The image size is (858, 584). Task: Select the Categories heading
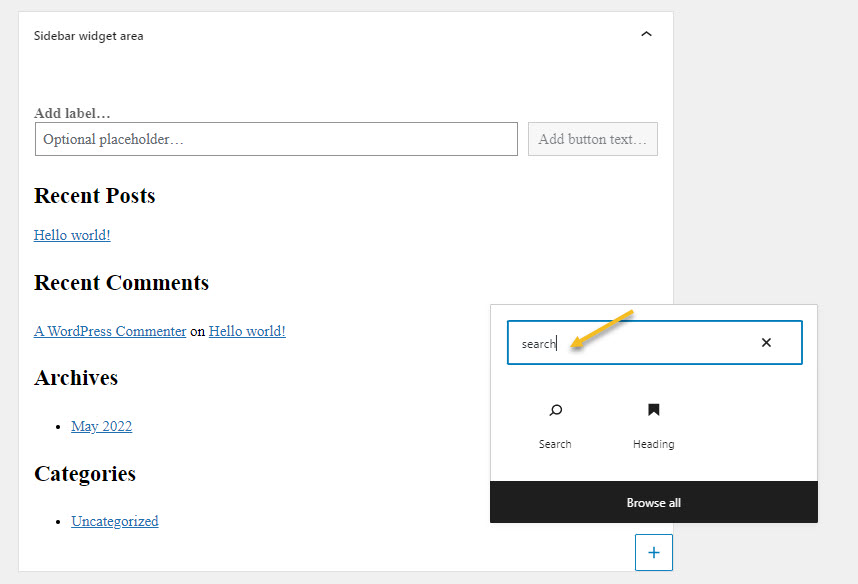[x=85, y=473]
